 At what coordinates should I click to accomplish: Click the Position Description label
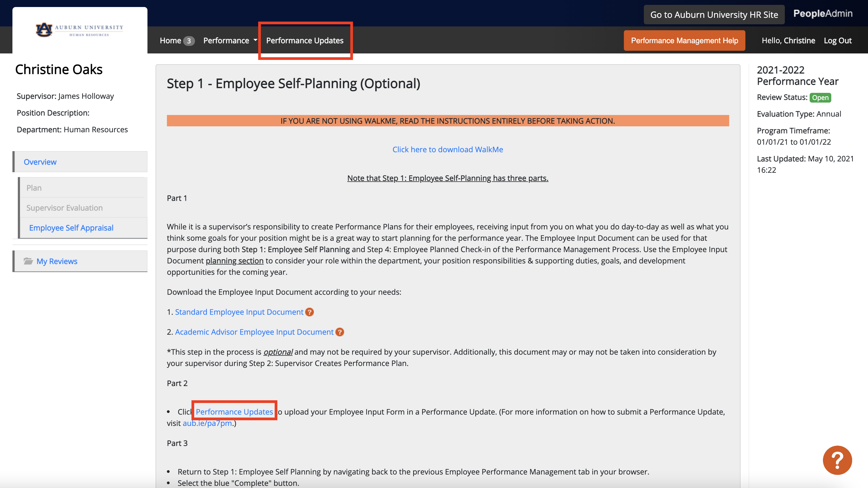pyautogui.click(x=53, y=113)
